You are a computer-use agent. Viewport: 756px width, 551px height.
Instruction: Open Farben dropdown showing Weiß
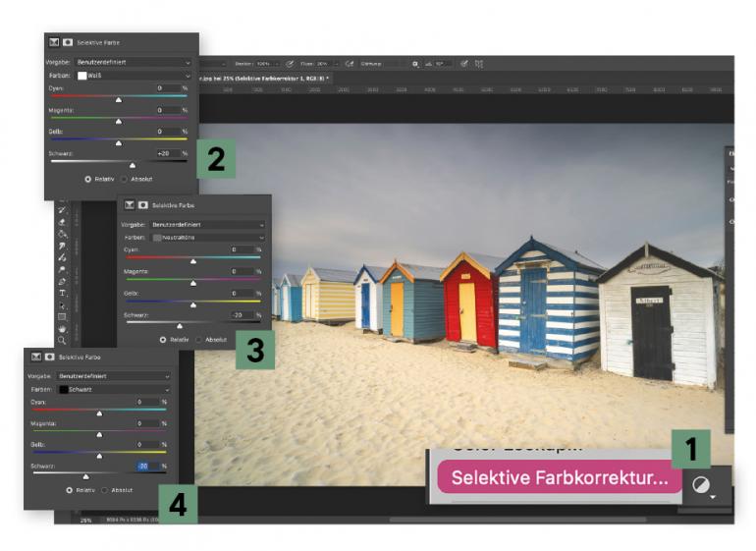[134, 76]
